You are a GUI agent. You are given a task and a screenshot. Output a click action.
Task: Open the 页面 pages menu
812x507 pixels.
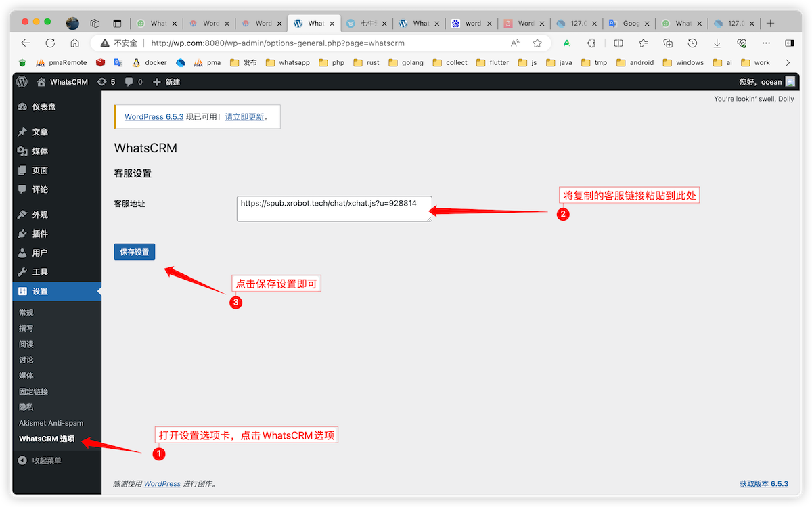point(57,170)
